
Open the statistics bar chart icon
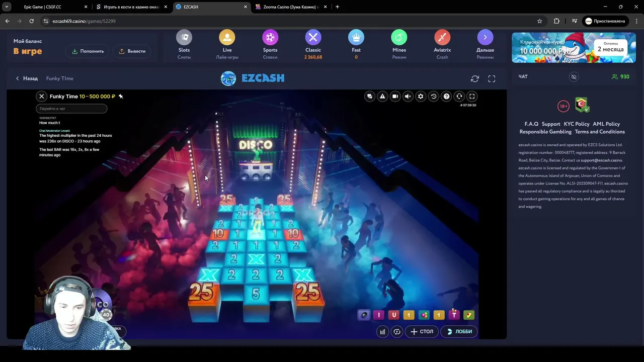pyautogui.click(x=383, y=332)
